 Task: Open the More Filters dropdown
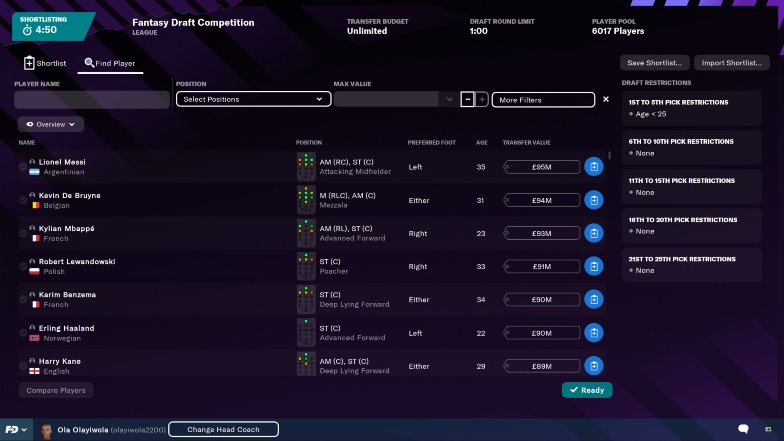(543, 100)
